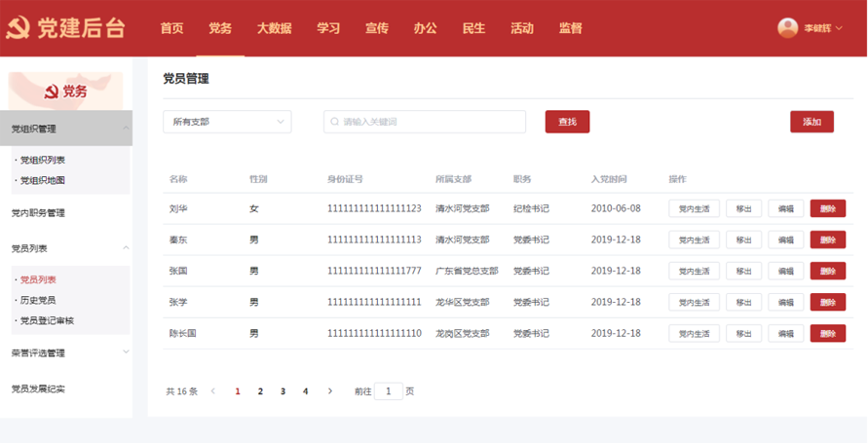Collapse the 党组织管理 sidebar section

point(125,129)
